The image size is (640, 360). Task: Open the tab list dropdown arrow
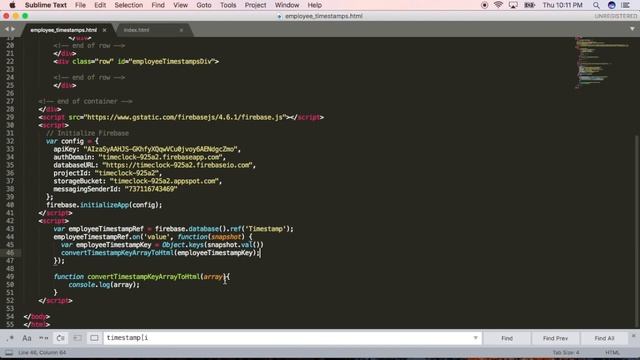coord(632,29)
